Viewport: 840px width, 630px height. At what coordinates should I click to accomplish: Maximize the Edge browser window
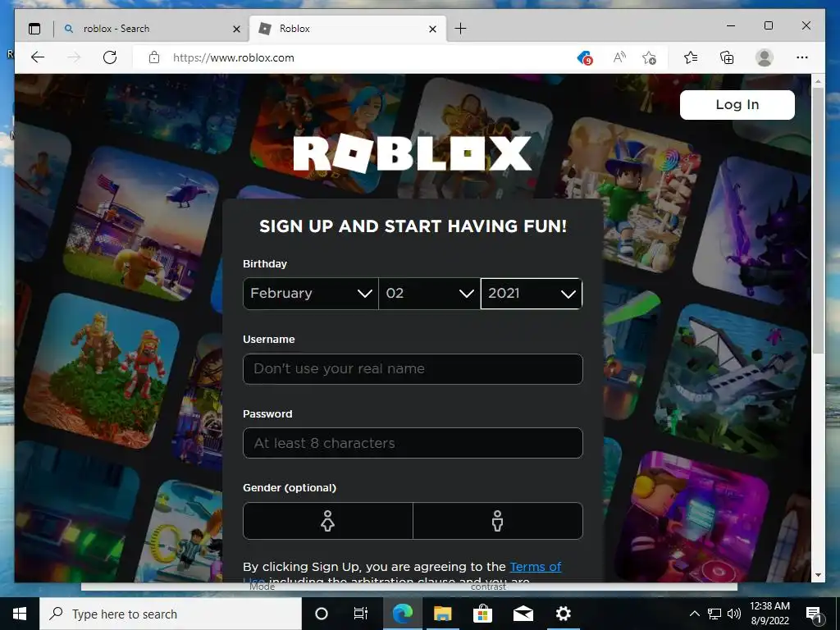tap(768, 25)
